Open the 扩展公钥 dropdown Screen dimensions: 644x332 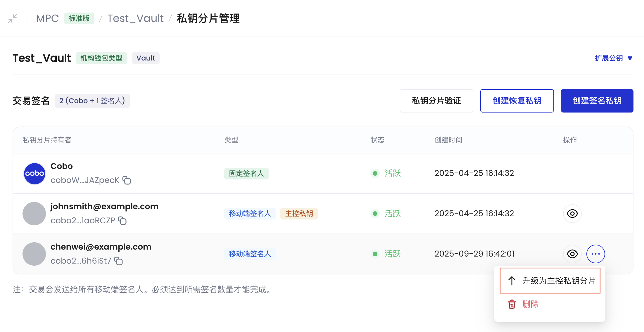click(x=609, y=58)
